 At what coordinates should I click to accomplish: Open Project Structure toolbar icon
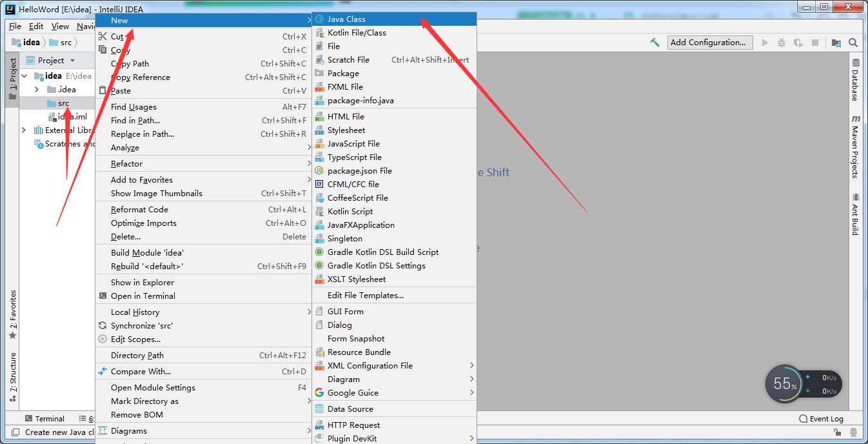(836, 43)
